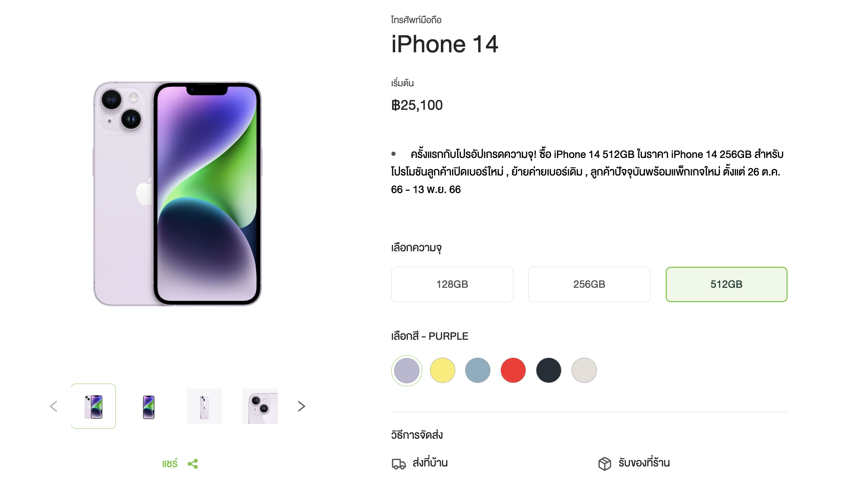Click the store pickup box icon
Image resolution: width=841 pixels, height=504 pixels.
(605, 464)
